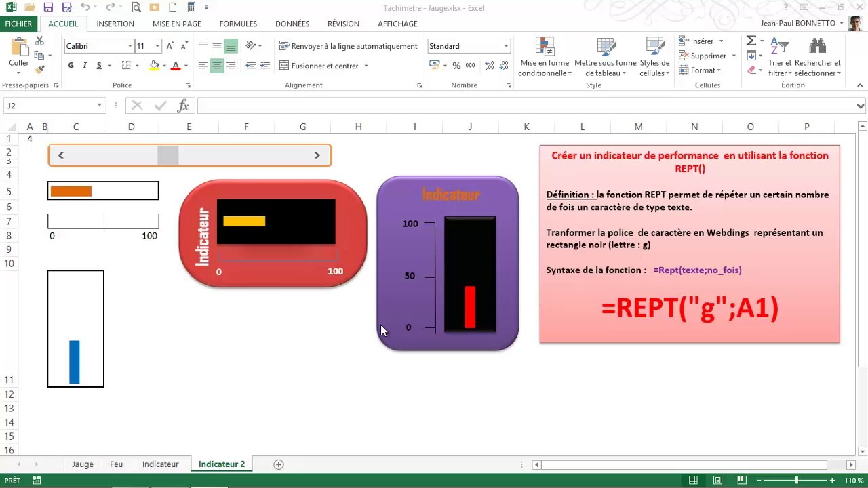This screenshot has height=488, width=868.
Task: Add a new sheet with the plus icon
Action: [x=279, y=464]
